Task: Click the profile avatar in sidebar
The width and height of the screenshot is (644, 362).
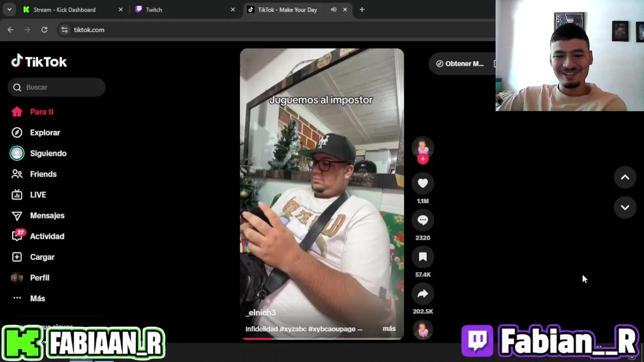Action: click(17, 278)
